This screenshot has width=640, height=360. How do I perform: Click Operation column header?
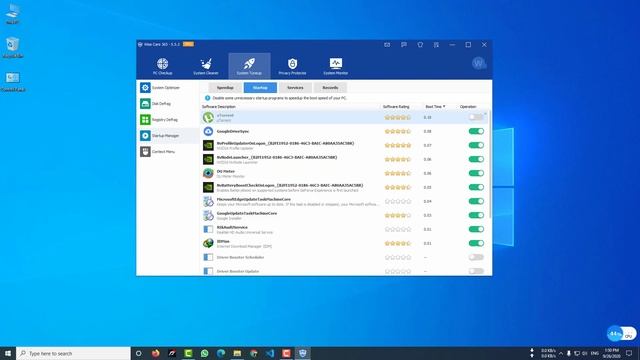coord(468,107)
